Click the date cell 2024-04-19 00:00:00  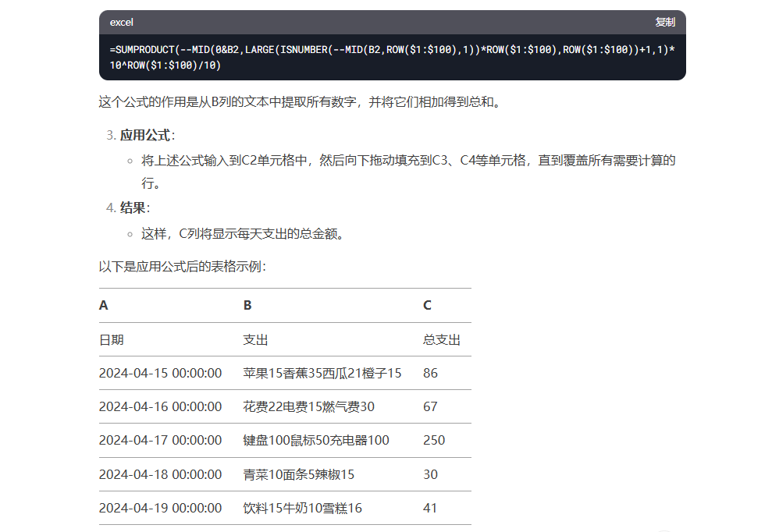point(161,508)
